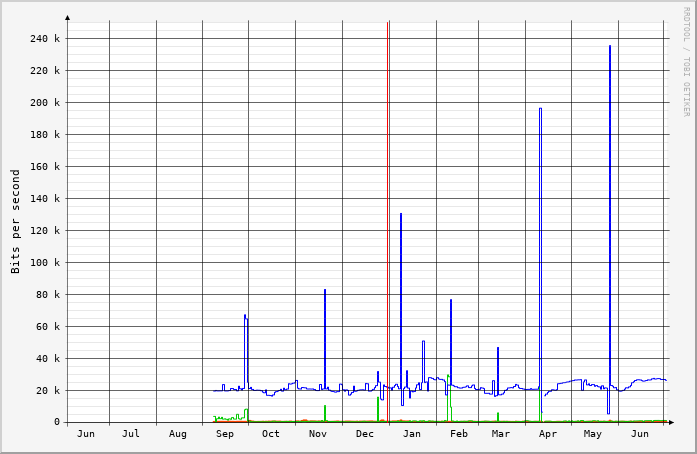Screen dimensions: 697x454
Task: Click the '100 k' y-axis label
Action: click(45, 263)
